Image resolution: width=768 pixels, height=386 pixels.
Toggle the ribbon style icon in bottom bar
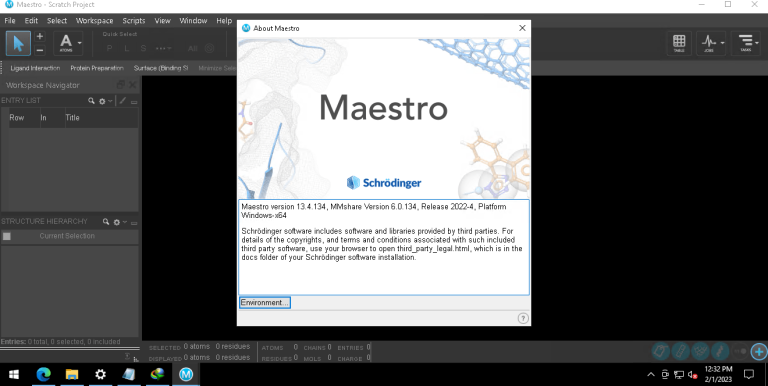(x=680, y=351)
